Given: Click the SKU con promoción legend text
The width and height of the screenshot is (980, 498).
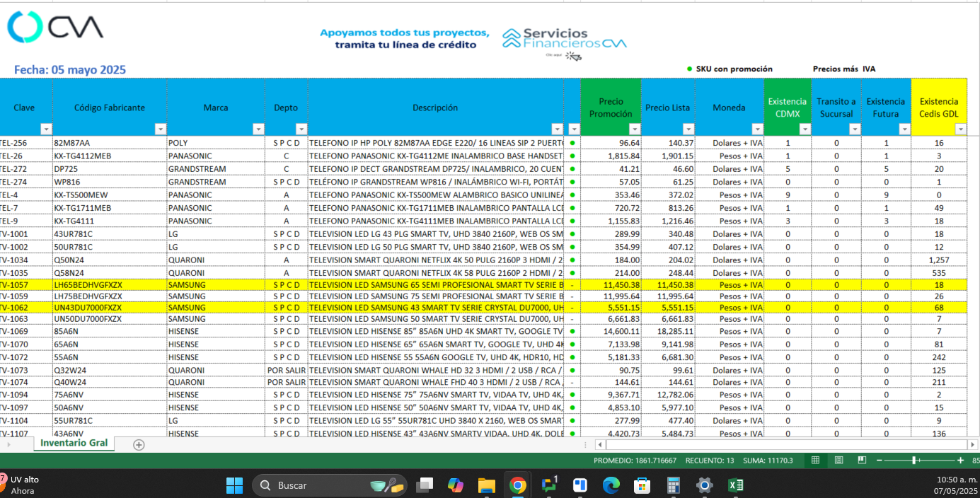Looking at the screenshot, I should tap(734, 69).
